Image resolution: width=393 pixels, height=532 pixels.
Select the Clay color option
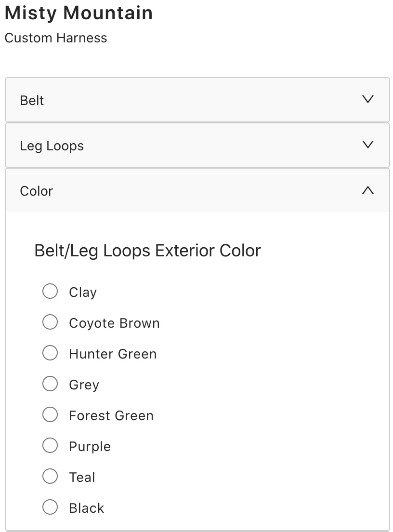(x=50, y=291)
